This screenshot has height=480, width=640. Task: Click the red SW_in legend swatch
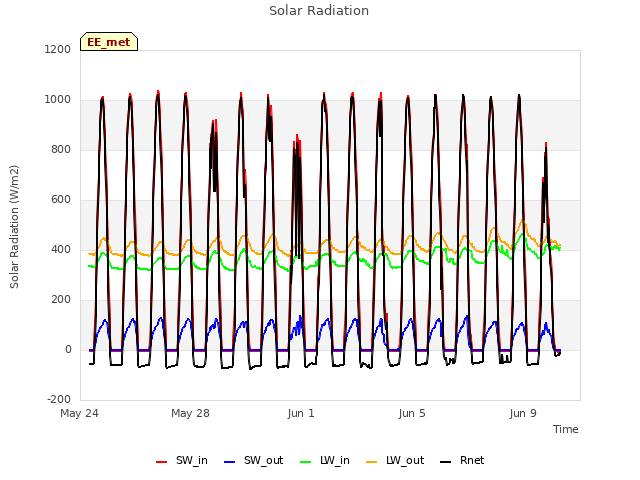[162, 462]
